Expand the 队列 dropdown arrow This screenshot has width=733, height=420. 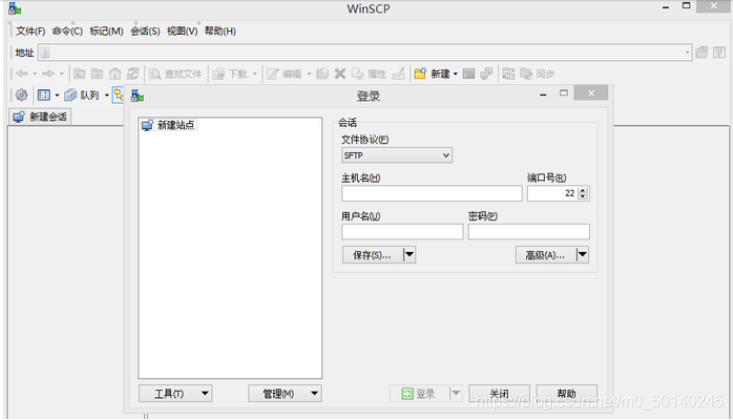click(107, 95)
